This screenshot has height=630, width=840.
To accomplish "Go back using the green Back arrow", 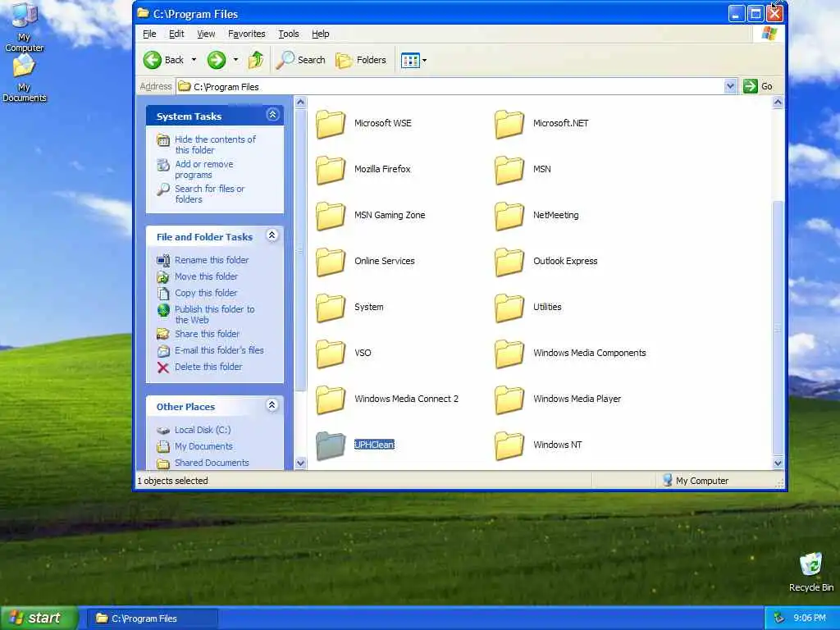I will coord(152,60).
